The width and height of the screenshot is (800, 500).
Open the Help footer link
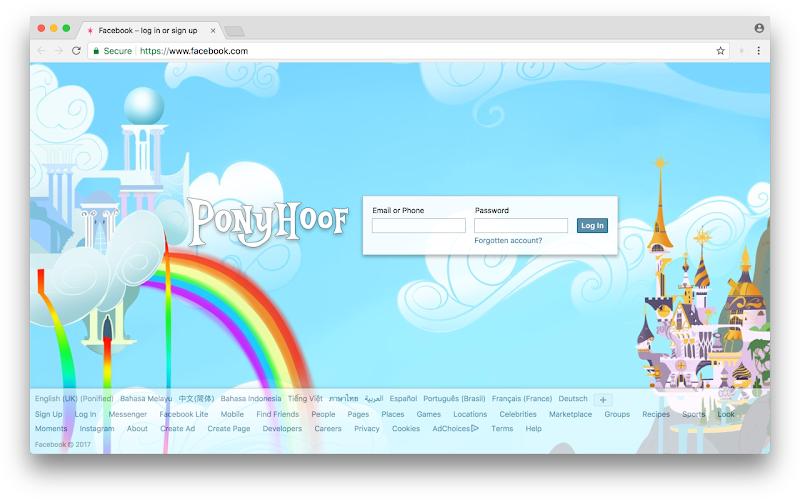(x=534, y=429)
